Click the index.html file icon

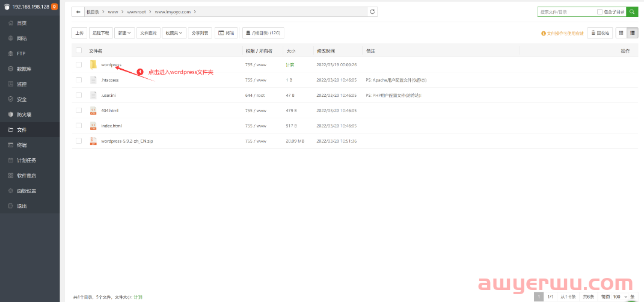(93, 125)
